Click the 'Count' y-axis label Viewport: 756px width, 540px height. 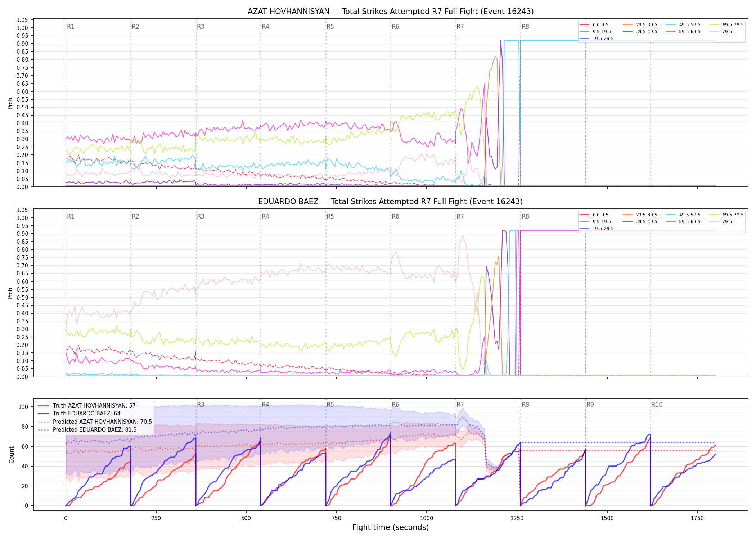tap(12, 455)
